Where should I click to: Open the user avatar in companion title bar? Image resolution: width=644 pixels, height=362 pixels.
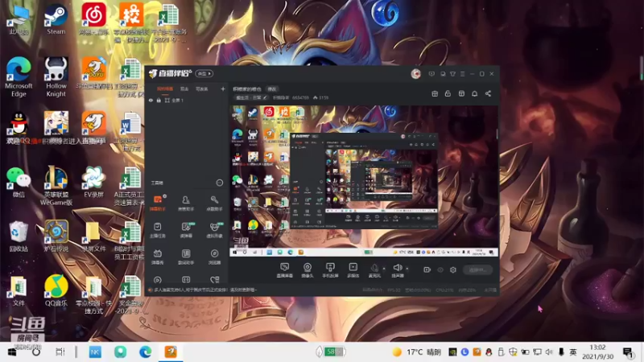[415, 74]
